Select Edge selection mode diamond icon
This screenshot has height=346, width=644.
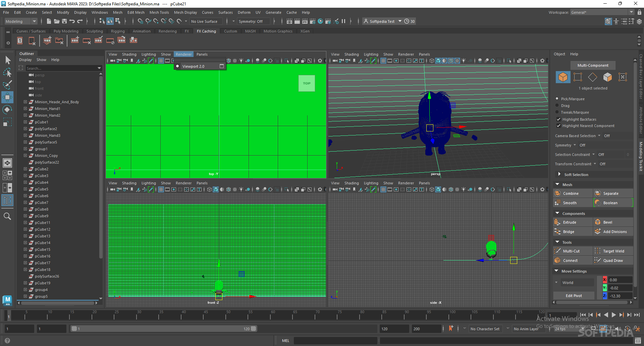[x=593, y=77]
